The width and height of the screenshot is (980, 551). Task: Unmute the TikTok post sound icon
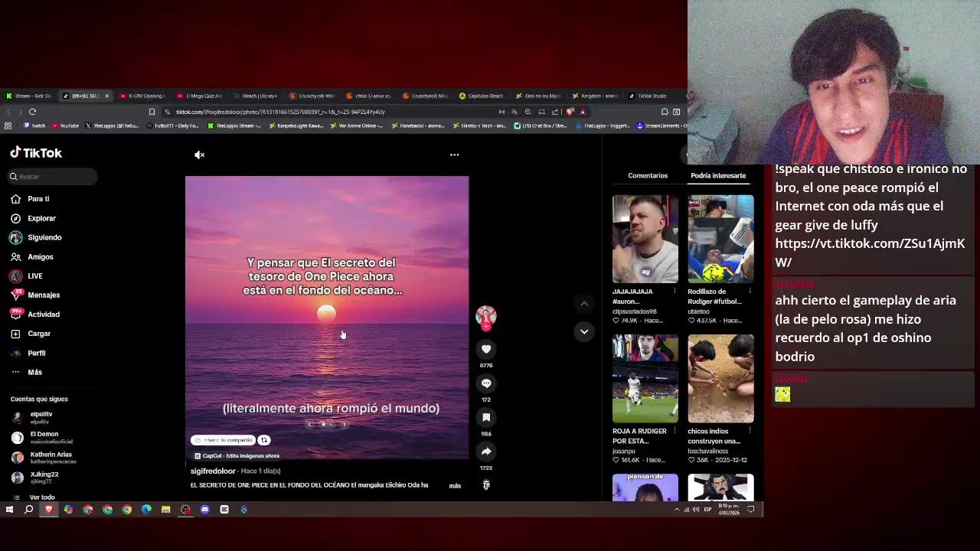(x=199, y=155)
